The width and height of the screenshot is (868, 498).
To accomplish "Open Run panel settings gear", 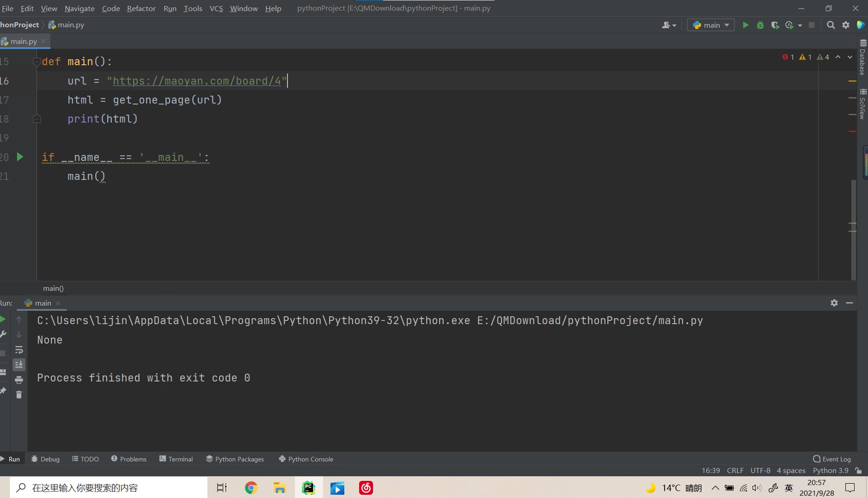I will click(834, 303).
